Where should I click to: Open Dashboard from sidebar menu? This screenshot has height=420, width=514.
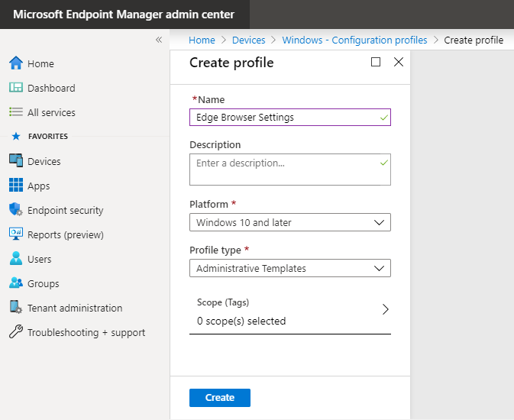pos(51,88)
